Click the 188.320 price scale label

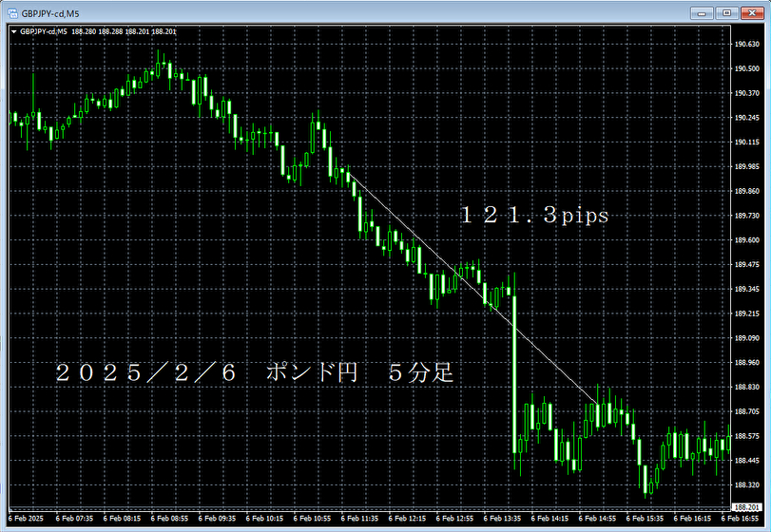point(746,484)
